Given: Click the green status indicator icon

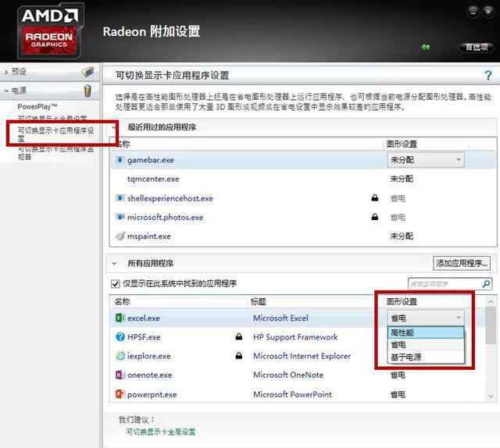Looking at the screenshot, I should (426, 47).
